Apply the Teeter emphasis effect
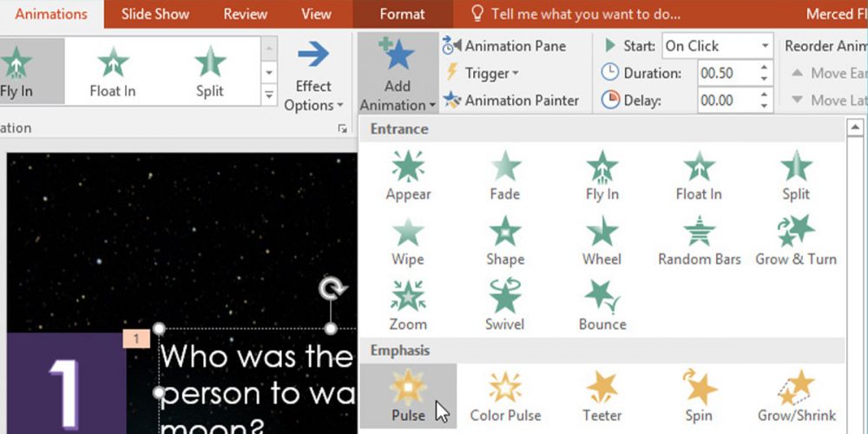The width and height of the screenshot is (868, 434). (x=602, y=396)
